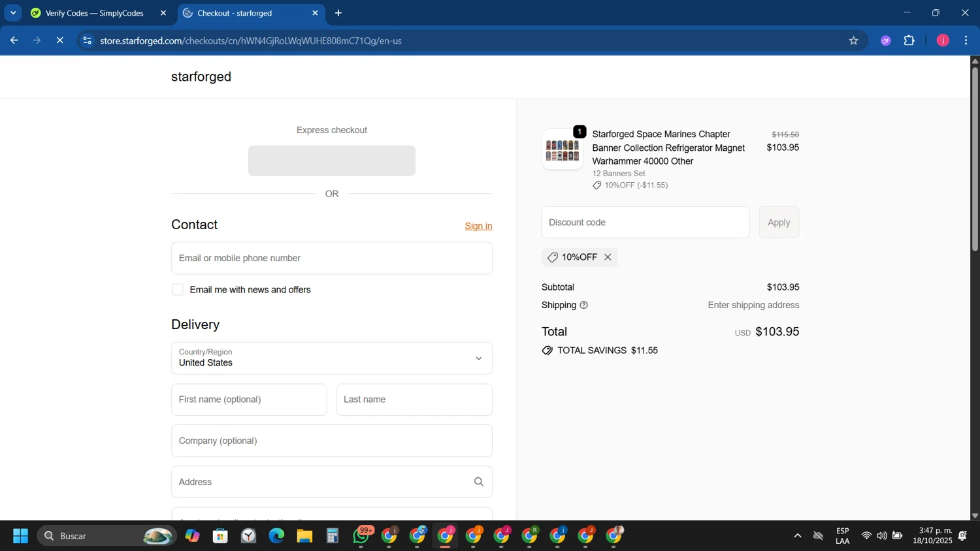Open Copilot from the taskbar
The height and width of the screenshot is (551, 980).
pyautogui.click(x=192, y=536)
